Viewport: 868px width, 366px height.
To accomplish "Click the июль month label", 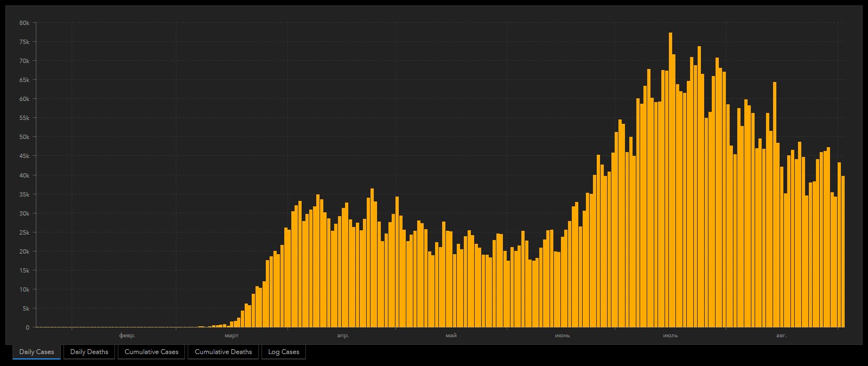I will [x=671, y=336].
